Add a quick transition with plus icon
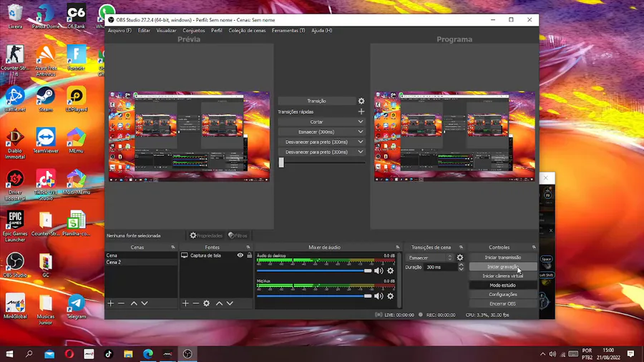This screenshot has width=644, height=362. click(x=361, y=112)
